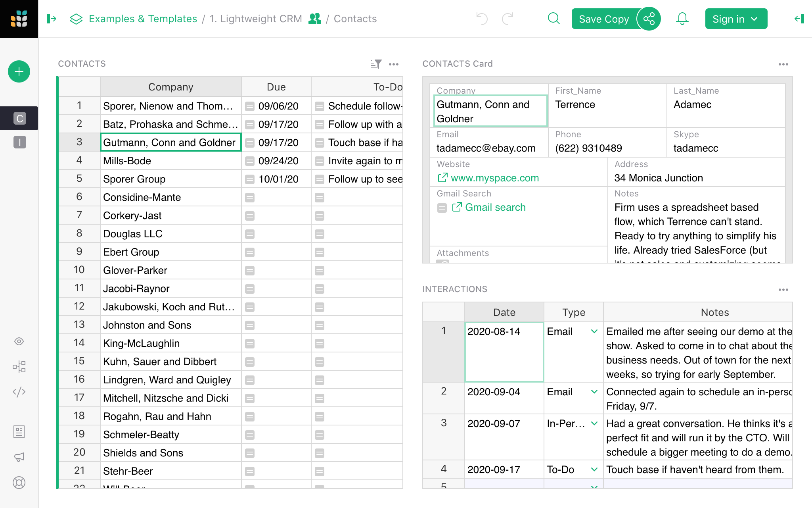Open the automation/structure icon in sidebar
Image resolution: width=812 pixels, height=508 pixels.
[x=19, y=367]
